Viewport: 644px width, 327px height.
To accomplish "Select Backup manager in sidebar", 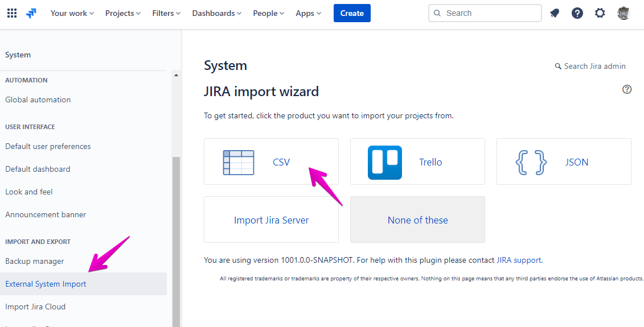I will 35,261.
